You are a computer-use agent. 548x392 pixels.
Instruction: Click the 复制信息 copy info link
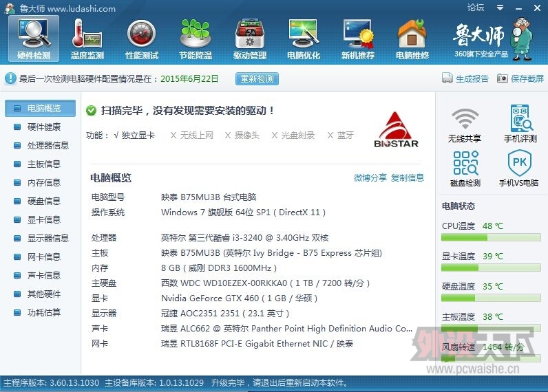click(x=407, y=177)
